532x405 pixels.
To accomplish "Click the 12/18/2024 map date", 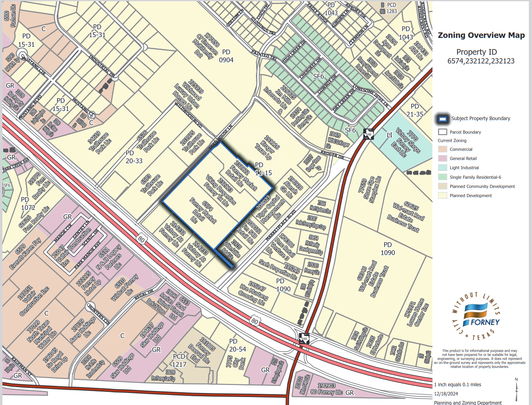I will click(x=446, y=394).
